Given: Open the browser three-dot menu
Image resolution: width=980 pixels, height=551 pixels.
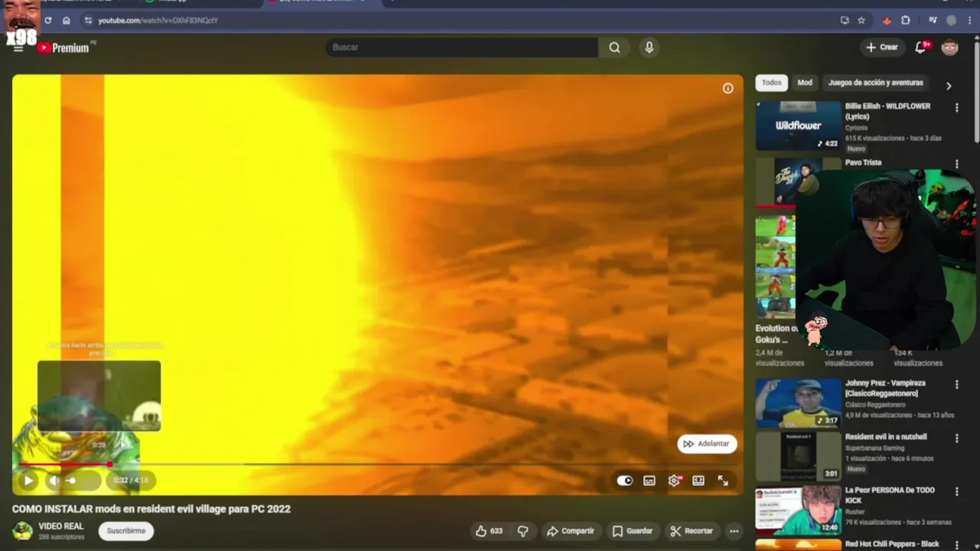Looking at the screenshot, I should click(970, 21).
